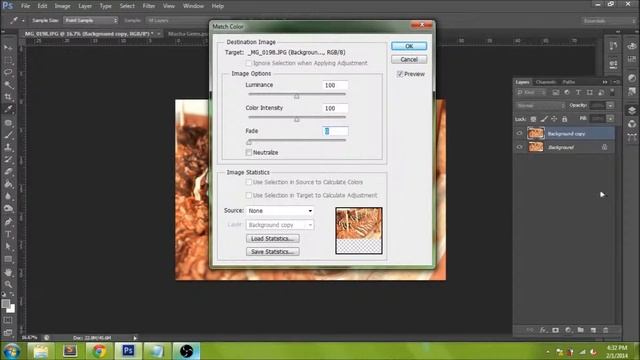Toggle Ignore Selection when Applying Adjustment

tap(249, 63)
